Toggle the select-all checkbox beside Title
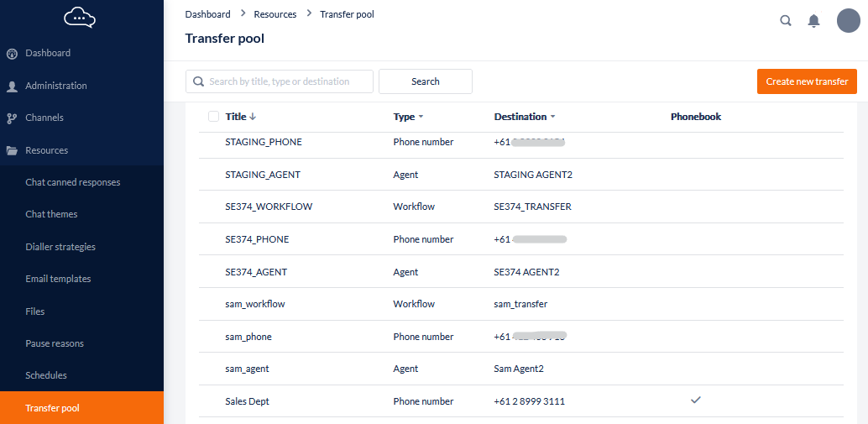Image resolution: width=868 pixels, height=424 pixels. click(213, 117)
